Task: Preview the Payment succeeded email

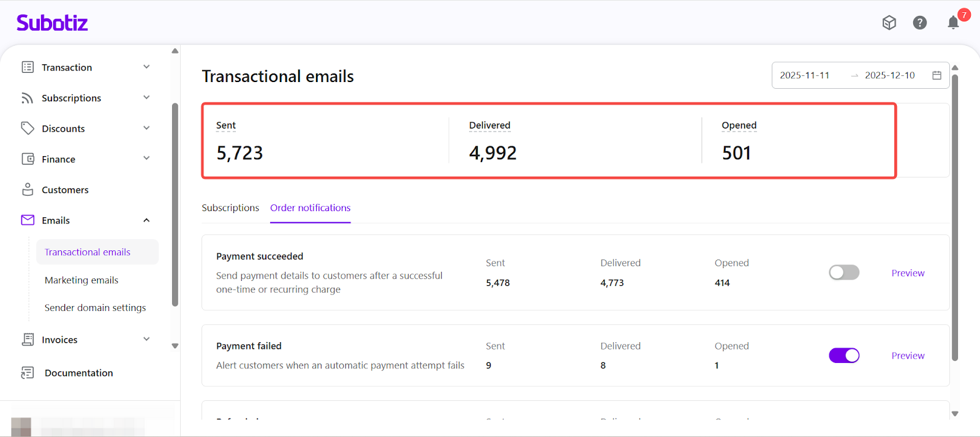Action: coord(908,273)
